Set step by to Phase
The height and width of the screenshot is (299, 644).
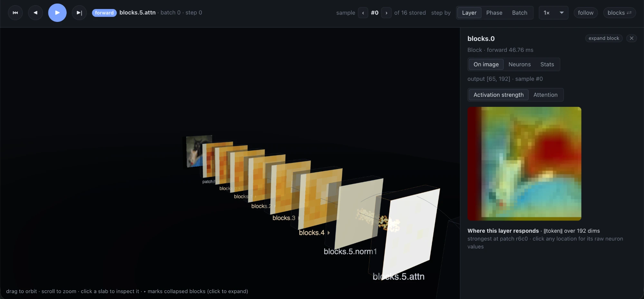point(494,13)
